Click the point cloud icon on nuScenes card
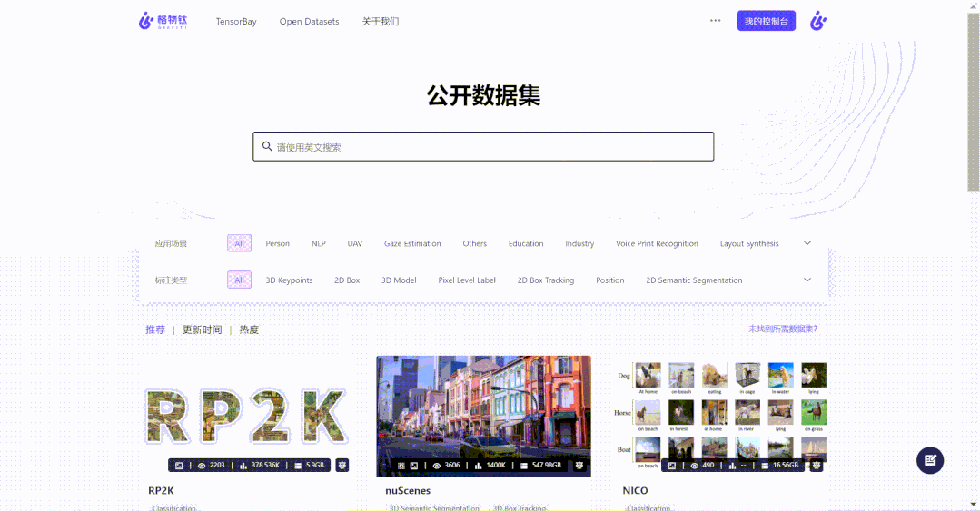 [x=401, y=466]
